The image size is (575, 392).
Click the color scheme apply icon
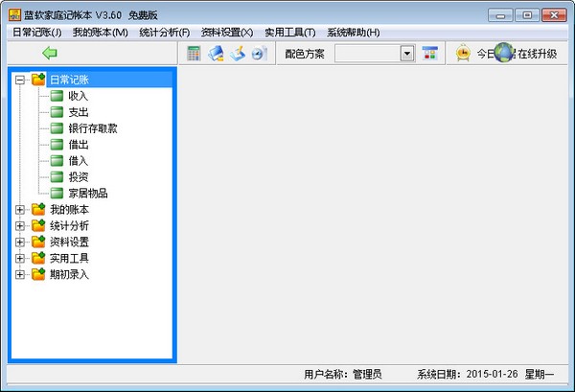[429, 54]
